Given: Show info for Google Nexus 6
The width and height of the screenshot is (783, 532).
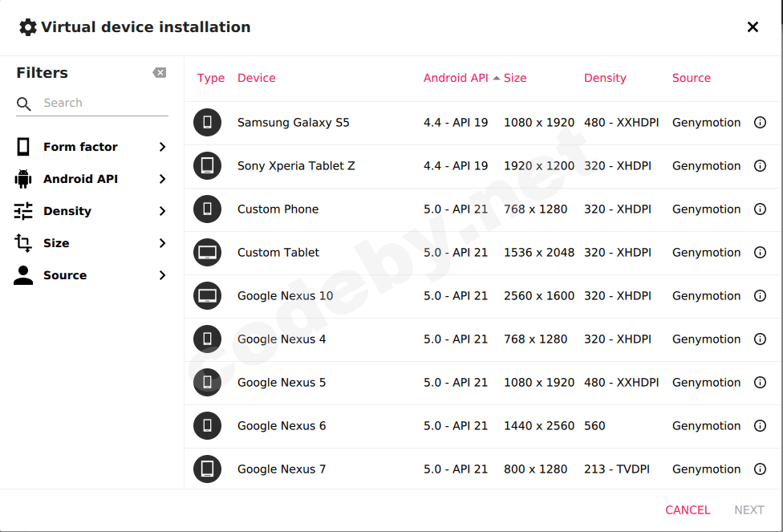Looking at the screenshot, I should 760,426.
